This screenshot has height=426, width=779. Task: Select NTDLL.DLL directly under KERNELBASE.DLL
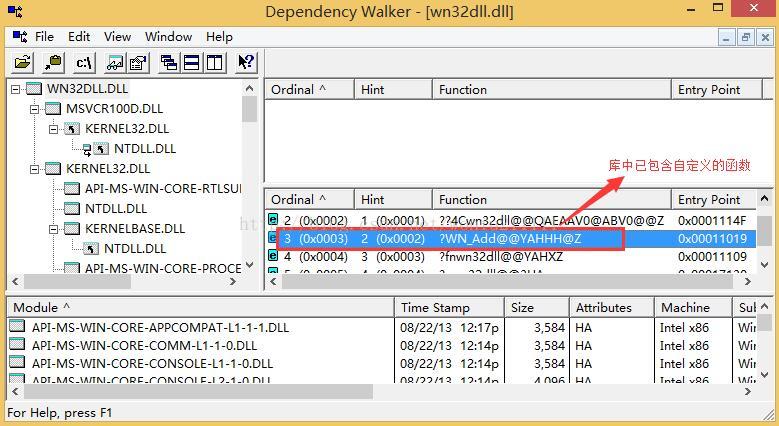click(x=135, y=248)
